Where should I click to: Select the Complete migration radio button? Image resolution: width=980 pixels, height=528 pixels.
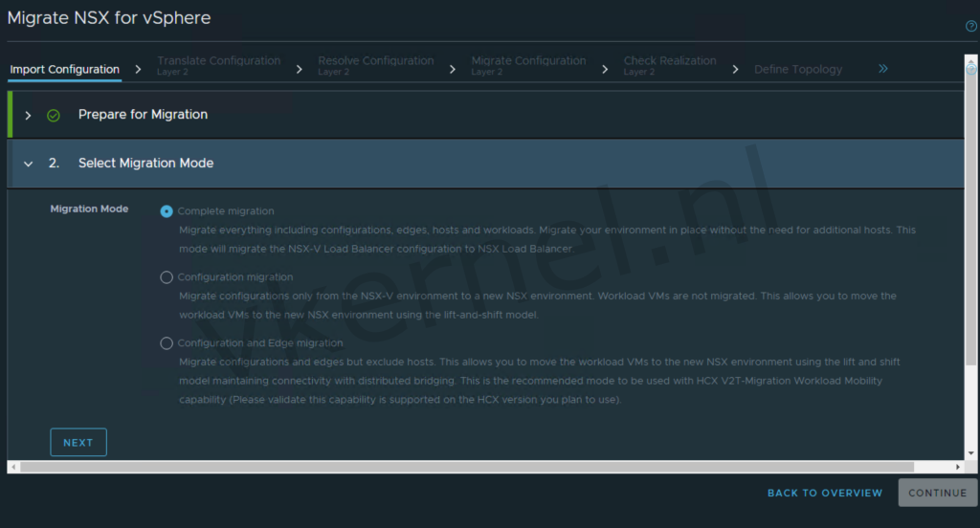[x=167, y=211]
